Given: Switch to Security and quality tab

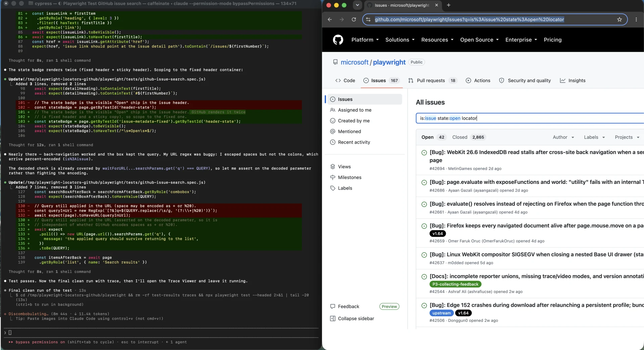Looking at the screenshot, I should coord(525,81).
